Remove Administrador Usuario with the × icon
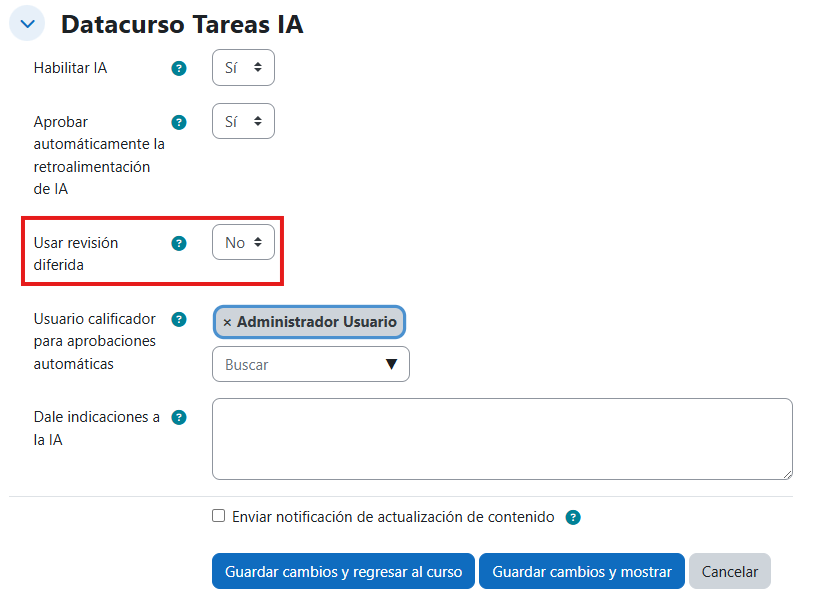The image size is (819, 607). 227,322
